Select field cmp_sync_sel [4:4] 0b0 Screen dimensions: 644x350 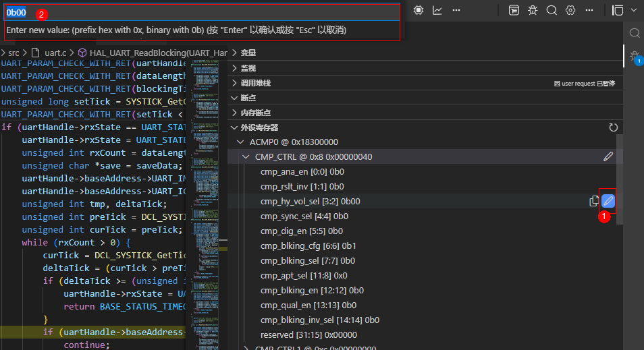click(x=304, y=216)
